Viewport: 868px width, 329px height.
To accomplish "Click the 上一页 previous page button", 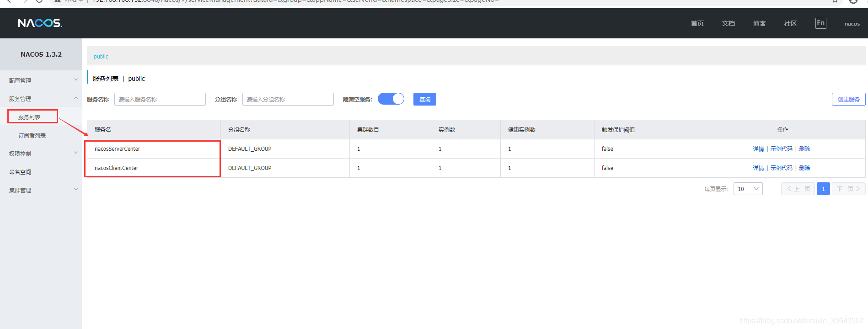I will click(798, 189).
